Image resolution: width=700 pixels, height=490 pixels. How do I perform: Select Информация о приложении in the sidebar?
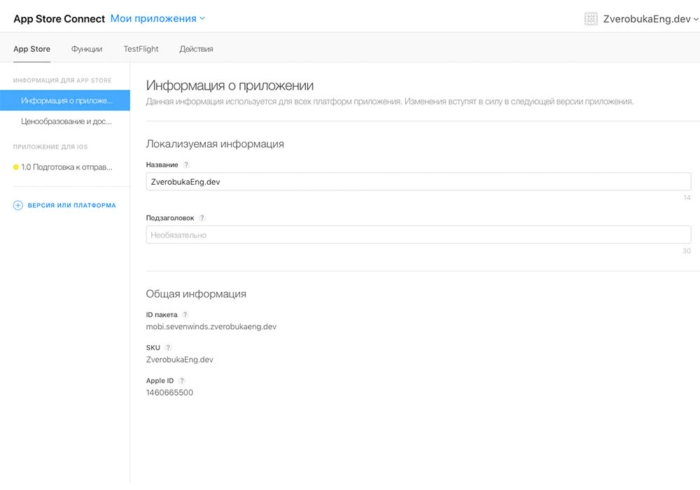tap(65, 100)
